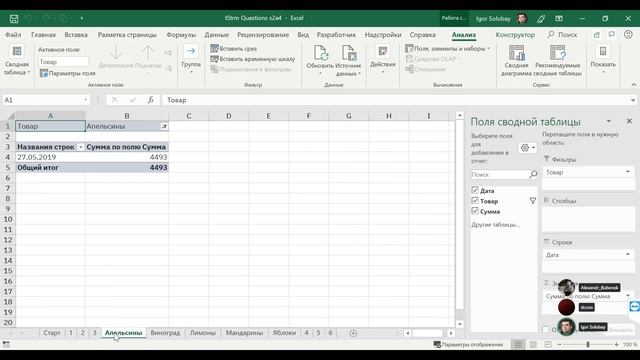Click the insert function fx icon
Screen dimensions: 640x360
coord(151,100)
